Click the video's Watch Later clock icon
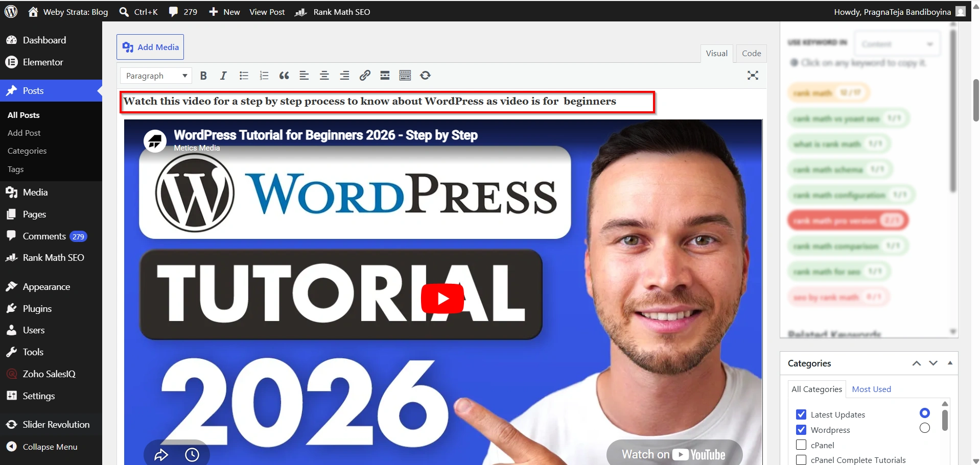 tap(192, 454)
